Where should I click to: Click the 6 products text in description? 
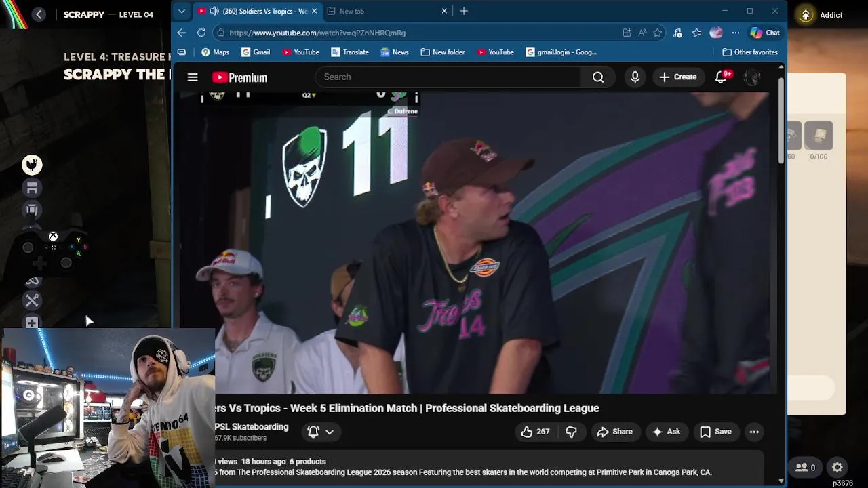307,462
